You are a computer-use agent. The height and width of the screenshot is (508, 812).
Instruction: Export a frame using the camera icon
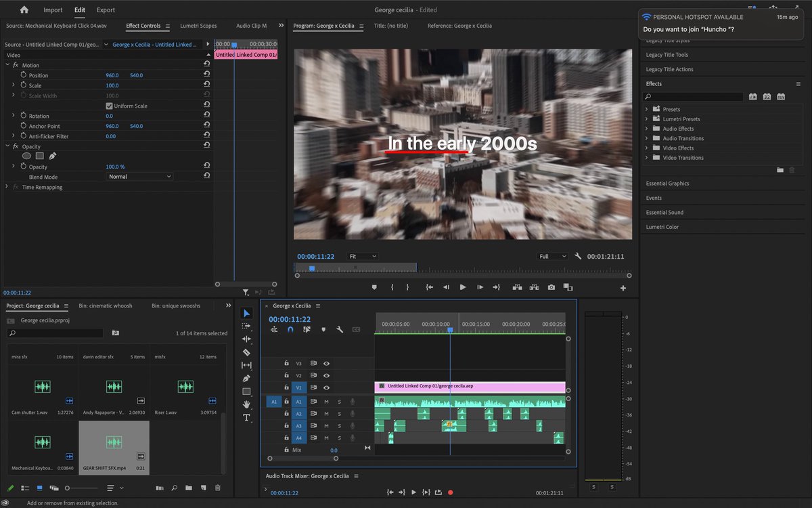click(x=551, y=287)
